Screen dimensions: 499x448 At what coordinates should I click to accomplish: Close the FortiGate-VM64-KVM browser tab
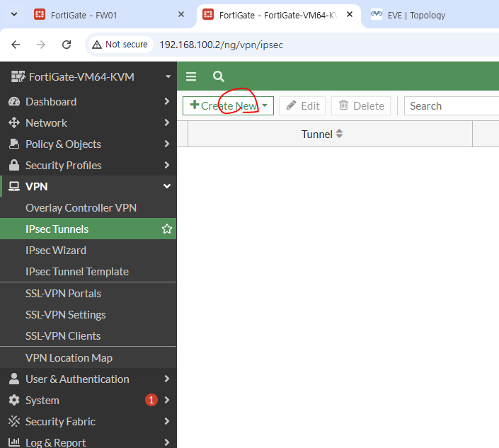[x=350, y=14]
